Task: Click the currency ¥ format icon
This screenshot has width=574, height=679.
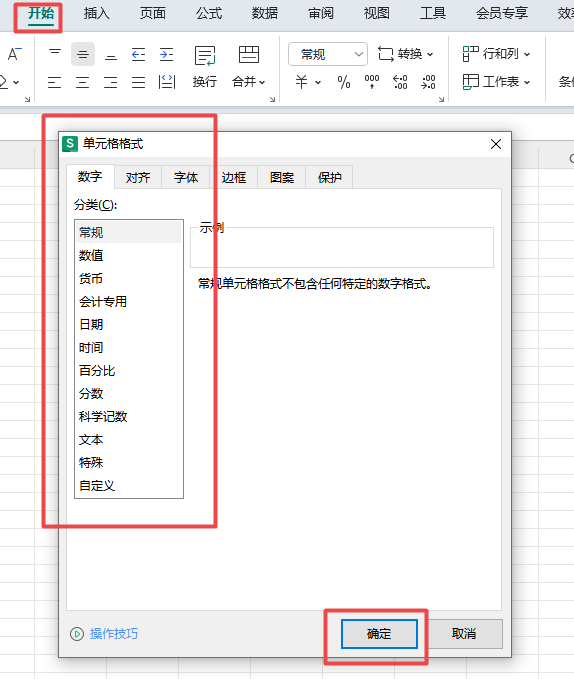Action: (x=302, y=82)
